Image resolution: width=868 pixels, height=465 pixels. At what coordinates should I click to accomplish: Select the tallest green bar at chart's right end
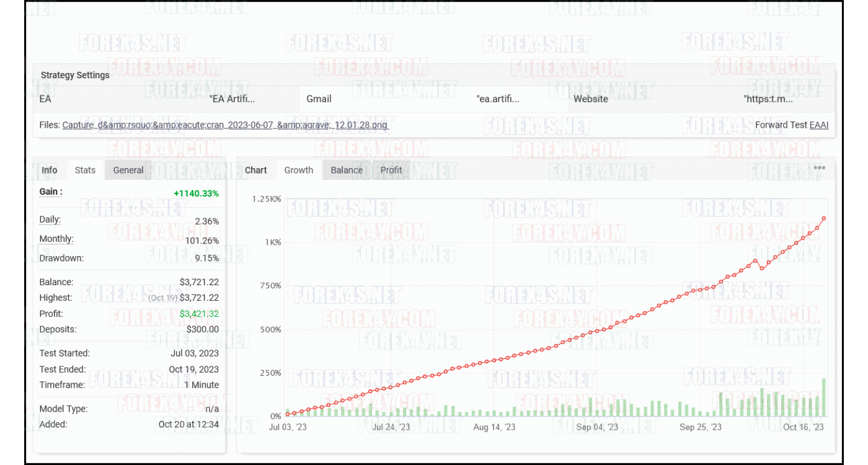(x=824, y=397)
